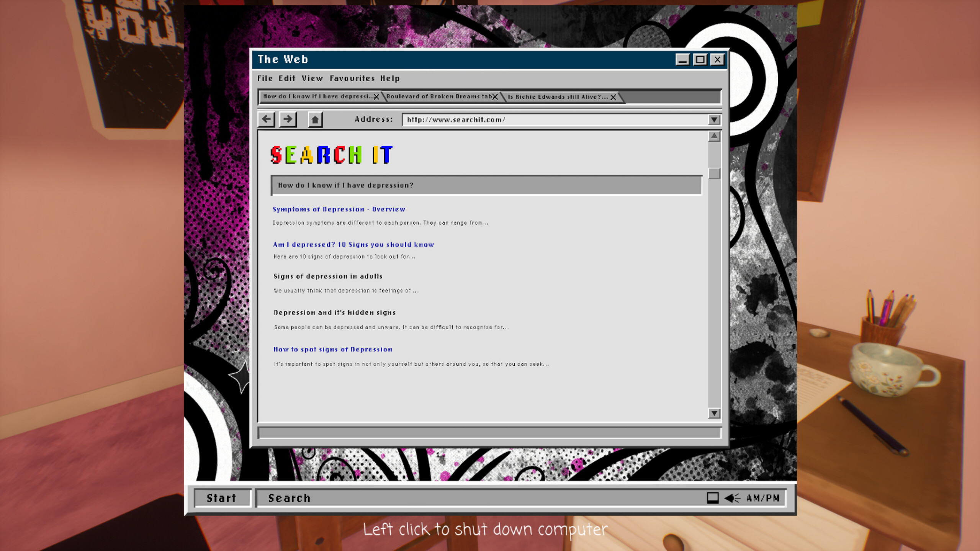Select the home icon in the browser toolbar
Viewport: 980px width, 551px height.
314,119
